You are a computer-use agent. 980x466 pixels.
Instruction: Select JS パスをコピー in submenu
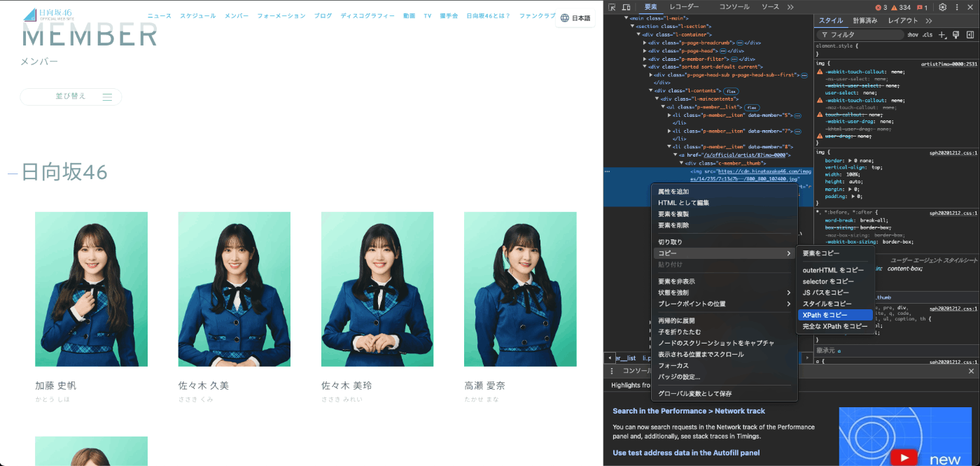click(x=835, y=292)
